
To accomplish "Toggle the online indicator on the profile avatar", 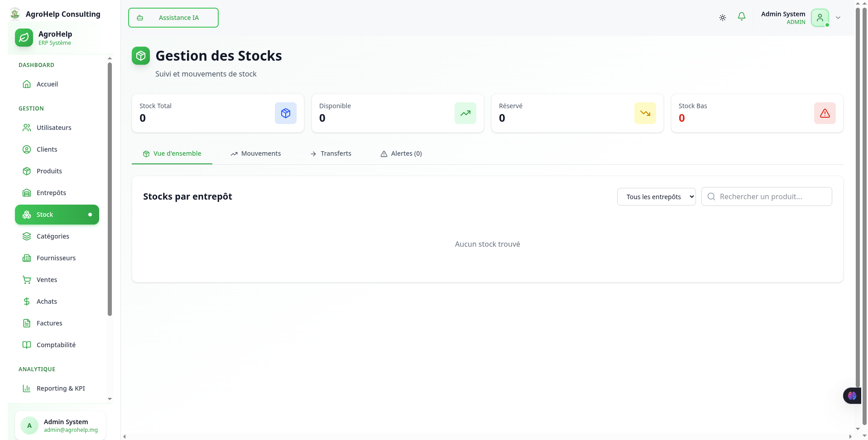I will point(827,24).
